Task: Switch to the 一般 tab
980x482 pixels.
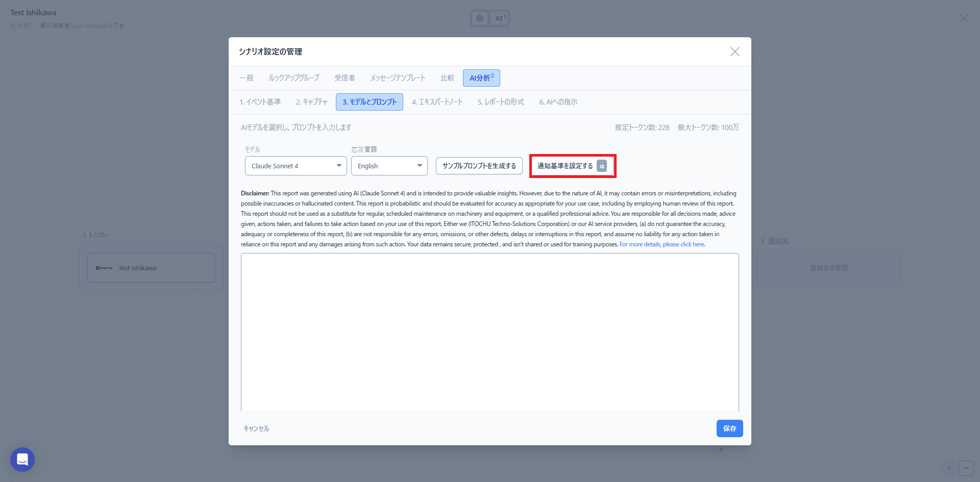Action: [x=247, y=78]
